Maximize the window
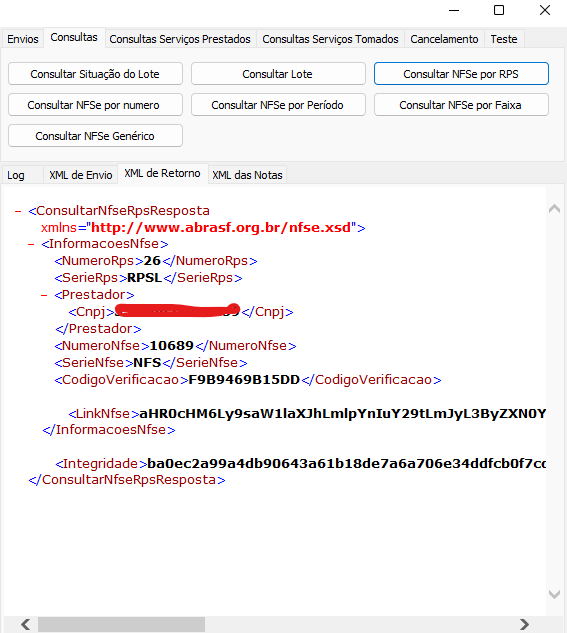Screen dimensions: 567x633 tap(499, 10)
